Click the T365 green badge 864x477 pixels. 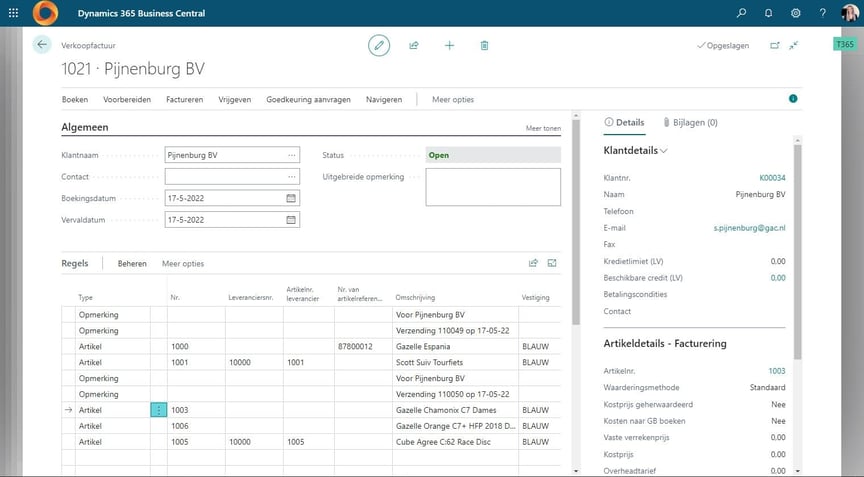(x=844, y=44)
